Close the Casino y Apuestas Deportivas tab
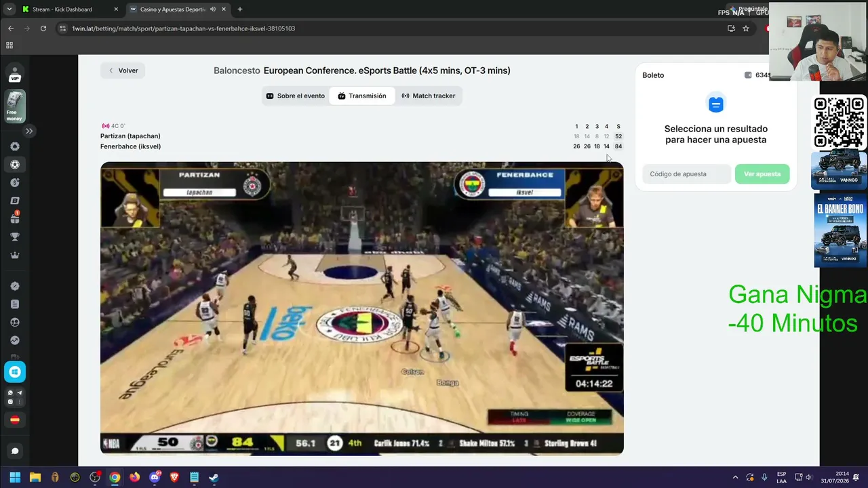This screenshot has width=868, height=488. [x=224, y=9]
